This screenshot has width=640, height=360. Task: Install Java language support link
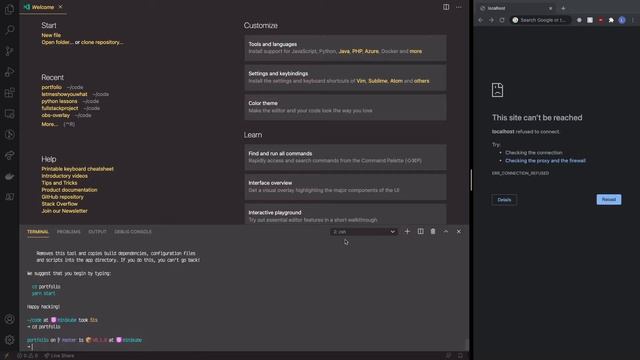344,51
